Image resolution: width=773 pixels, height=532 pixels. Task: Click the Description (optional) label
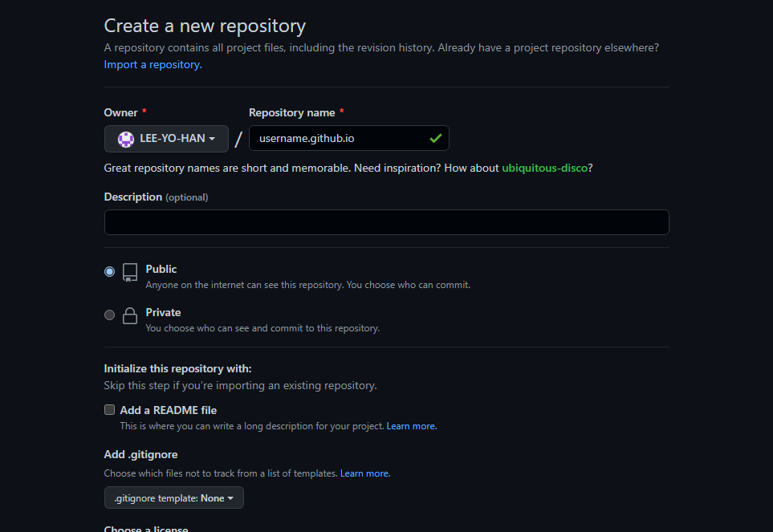coord(157,197)
